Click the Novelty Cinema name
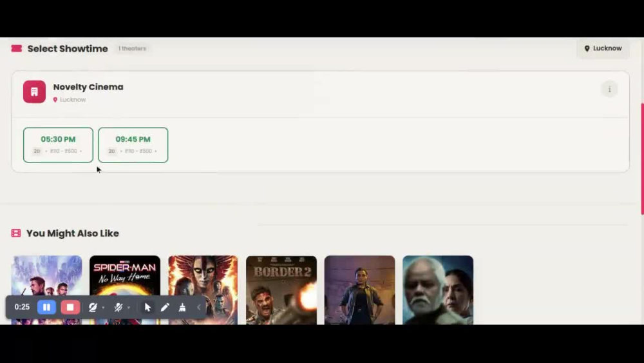Viewport: 644px width, 363px height. point(88,87)
